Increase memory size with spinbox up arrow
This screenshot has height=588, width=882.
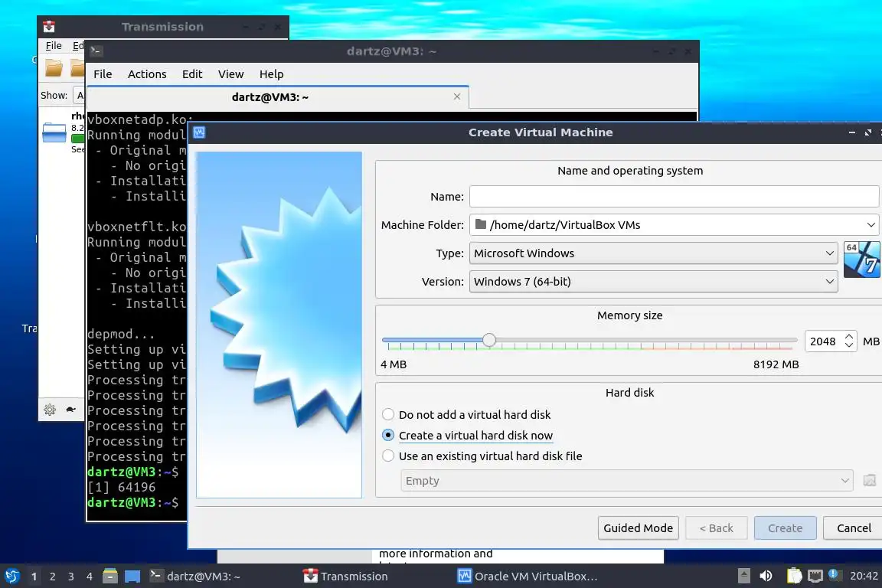pos(849,336)
